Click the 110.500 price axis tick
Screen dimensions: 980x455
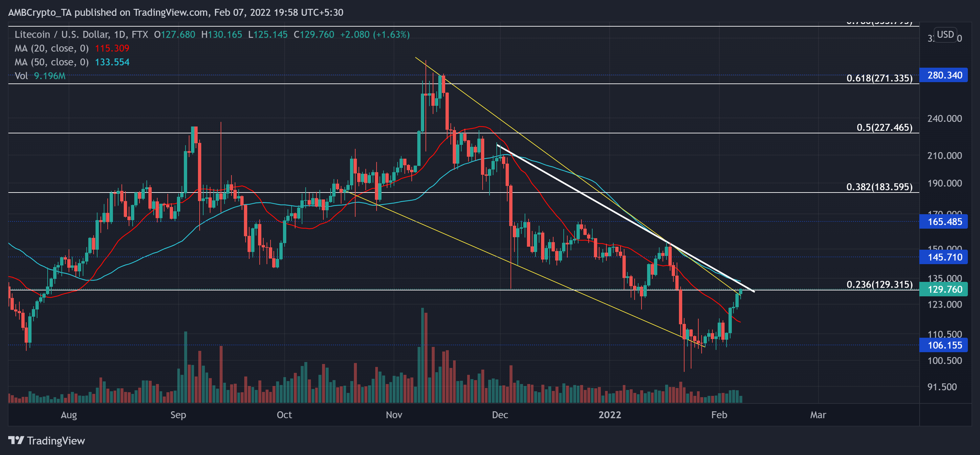pyautogui.click(x=944, y=334)
